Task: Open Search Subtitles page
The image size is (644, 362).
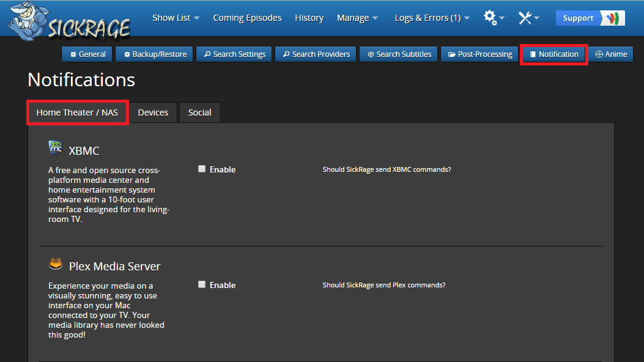Action: coord(398,54)
